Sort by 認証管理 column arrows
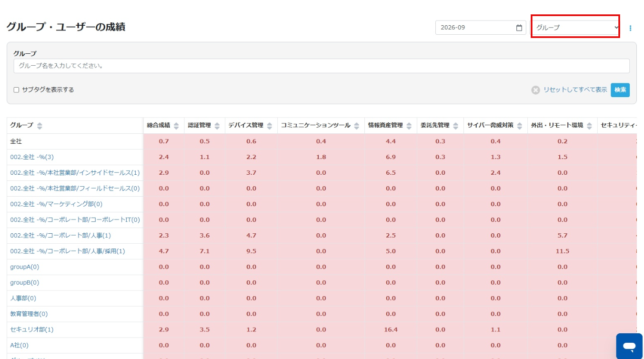Viewport: 644px width, 359px height. coord(217,126)
